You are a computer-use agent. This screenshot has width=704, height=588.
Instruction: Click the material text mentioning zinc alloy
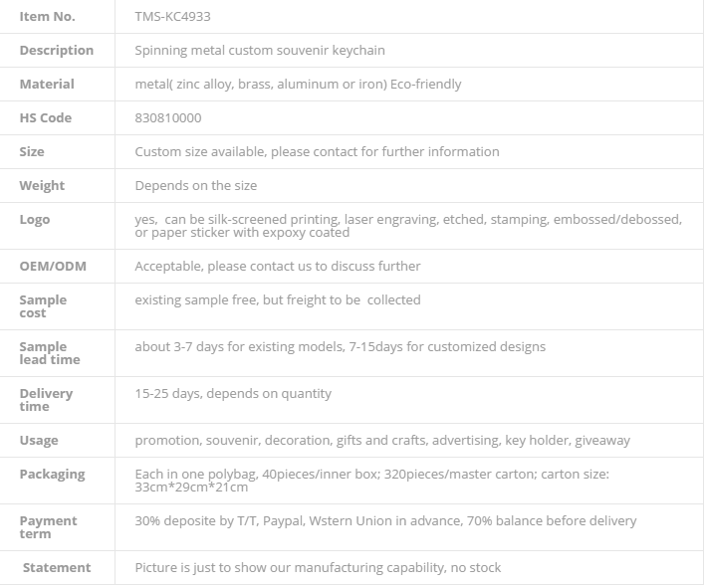(298, 84)
